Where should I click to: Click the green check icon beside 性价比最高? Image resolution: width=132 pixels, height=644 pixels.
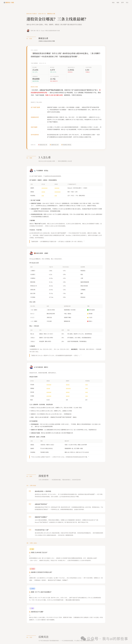click(x=88, y=310)
